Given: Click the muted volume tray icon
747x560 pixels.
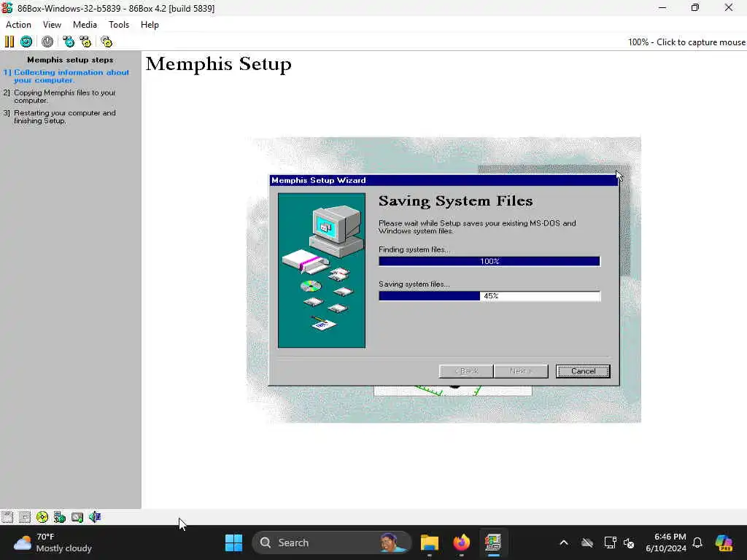Looking at the screenshot, I should (629, 542).
